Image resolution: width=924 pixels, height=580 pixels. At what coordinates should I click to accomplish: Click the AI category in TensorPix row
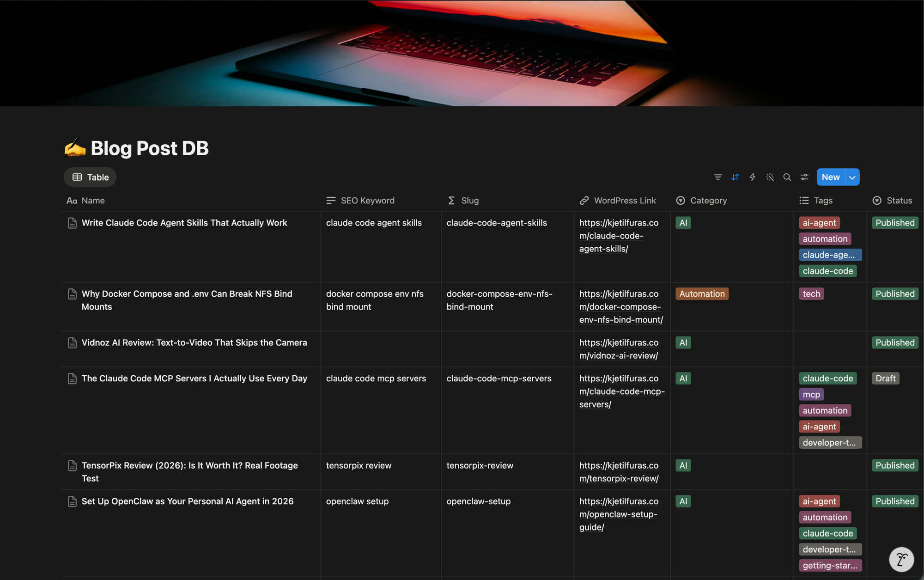[x=683, y=465]
